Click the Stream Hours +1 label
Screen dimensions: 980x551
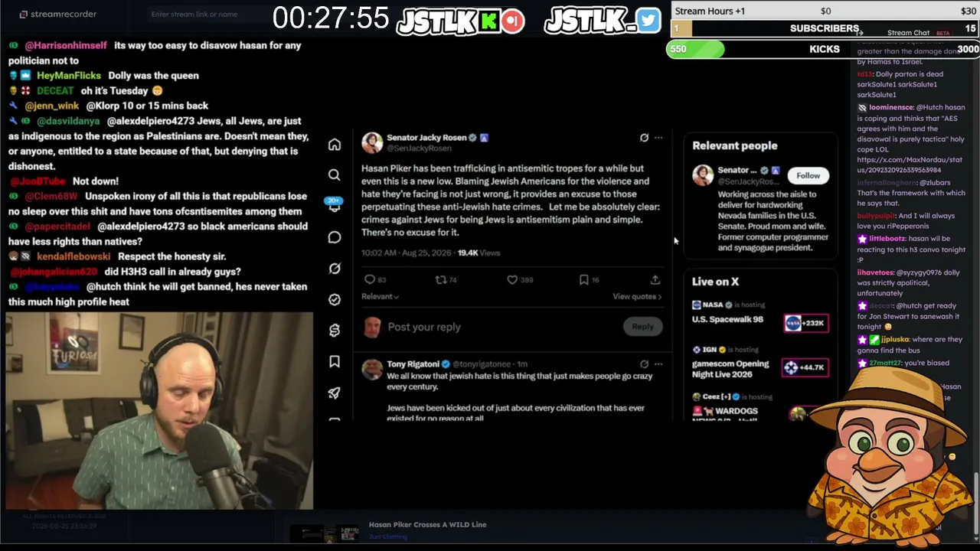710,11
